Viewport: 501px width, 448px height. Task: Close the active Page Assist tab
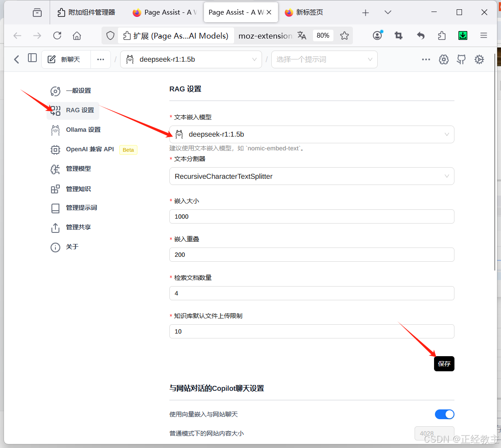(269, 12)
